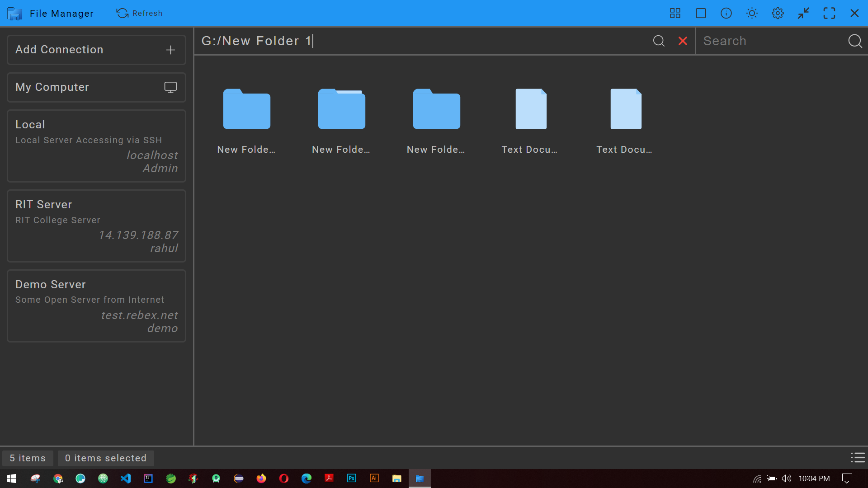Open the settings gear

778,13
